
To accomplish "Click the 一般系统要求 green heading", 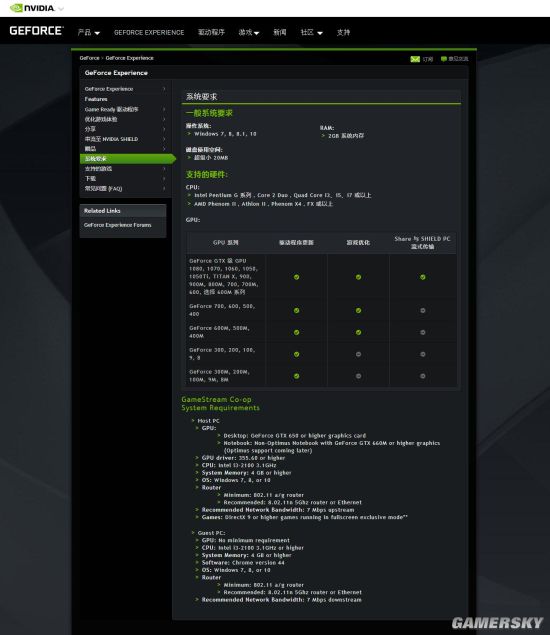I will [209, 113].
